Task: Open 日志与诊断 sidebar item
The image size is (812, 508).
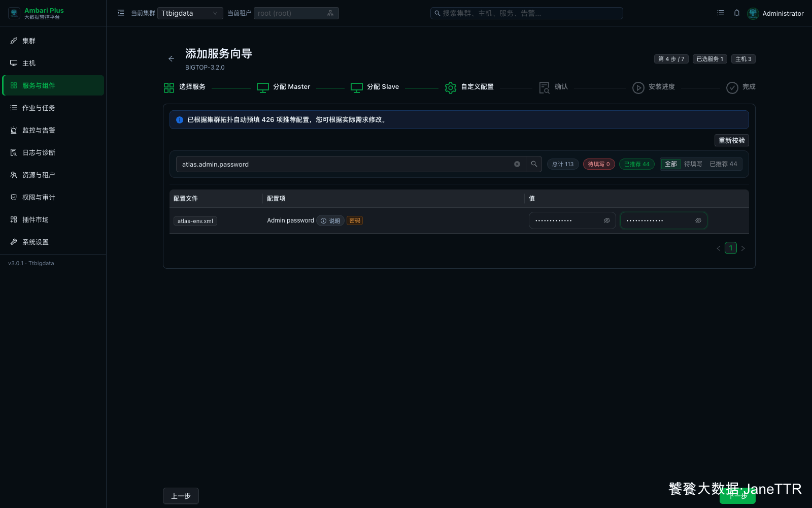Action: click(53, 152)
